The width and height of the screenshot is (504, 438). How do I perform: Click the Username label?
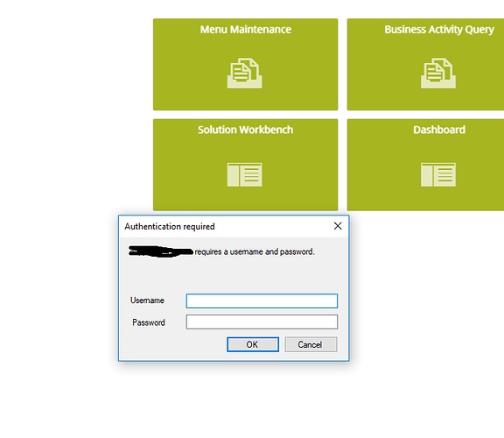[x=147, y=300]
